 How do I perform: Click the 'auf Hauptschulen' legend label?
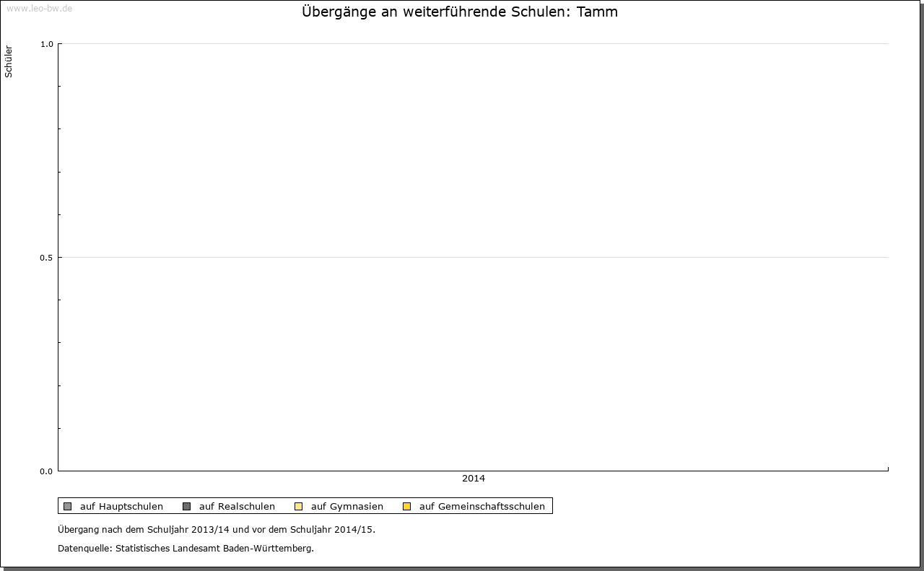coord(121,506)
